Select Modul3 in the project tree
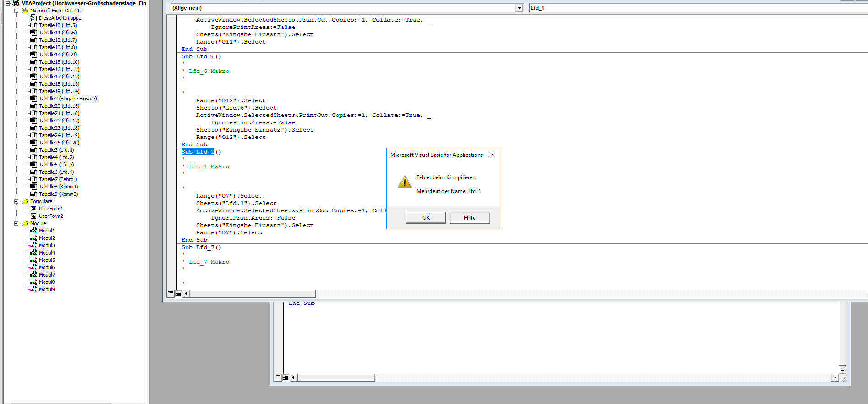868x404 pixels. click(46, 245)
